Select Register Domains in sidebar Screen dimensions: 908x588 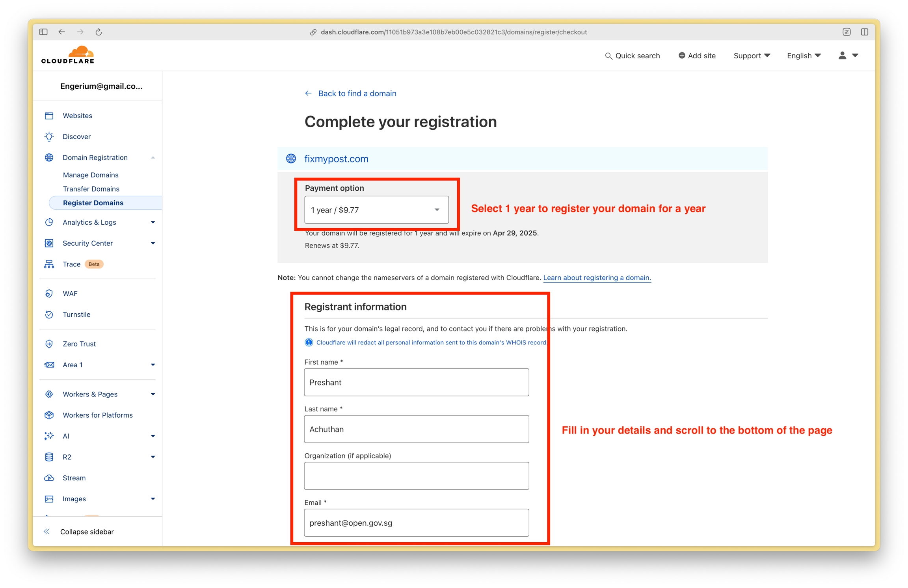pyautogui.click(x=105, y=203)
